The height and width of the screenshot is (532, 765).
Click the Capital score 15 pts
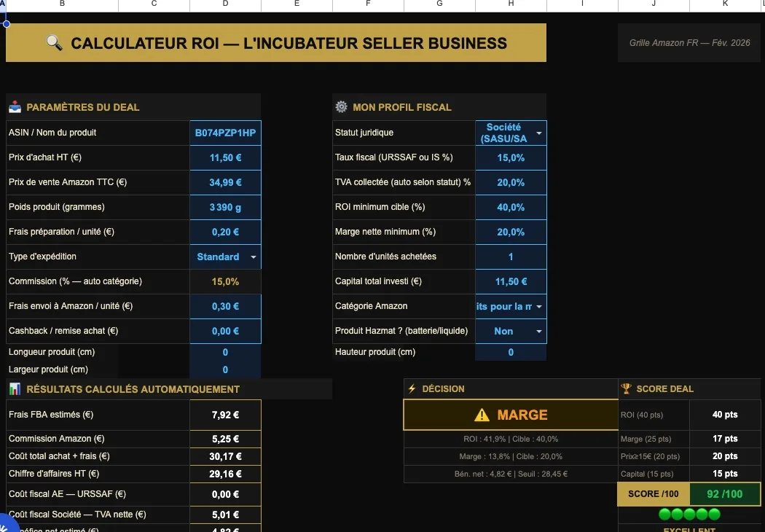725,474
